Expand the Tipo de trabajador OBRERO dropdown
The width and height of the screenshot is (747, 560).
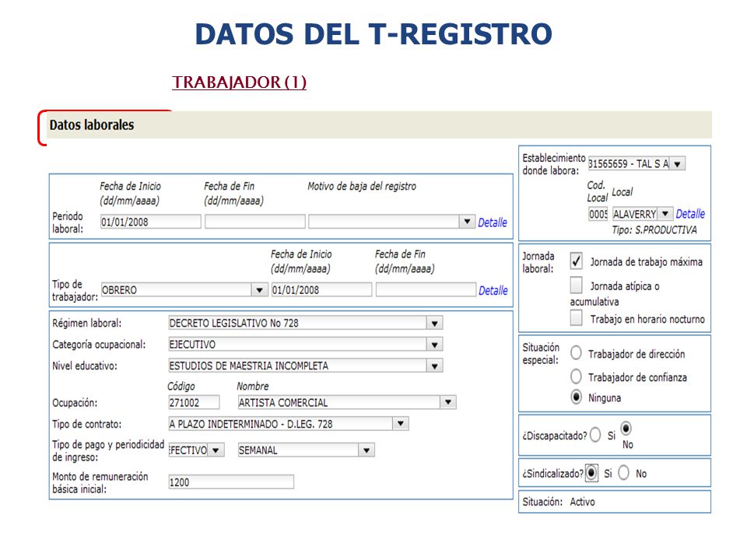coord(259,289)
